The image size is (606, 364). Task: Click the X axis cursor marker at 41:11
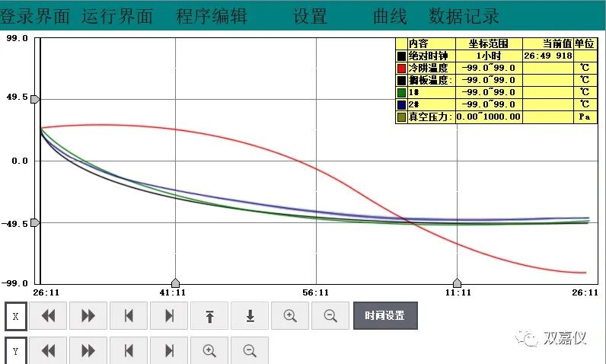175,283
